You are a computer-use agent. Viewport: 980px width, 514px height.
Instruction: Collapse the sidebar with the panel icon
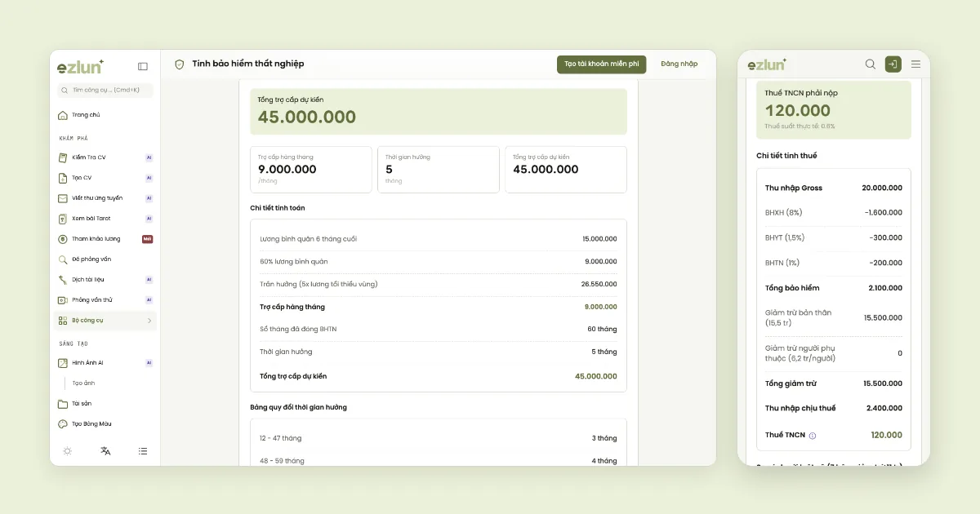143,66
